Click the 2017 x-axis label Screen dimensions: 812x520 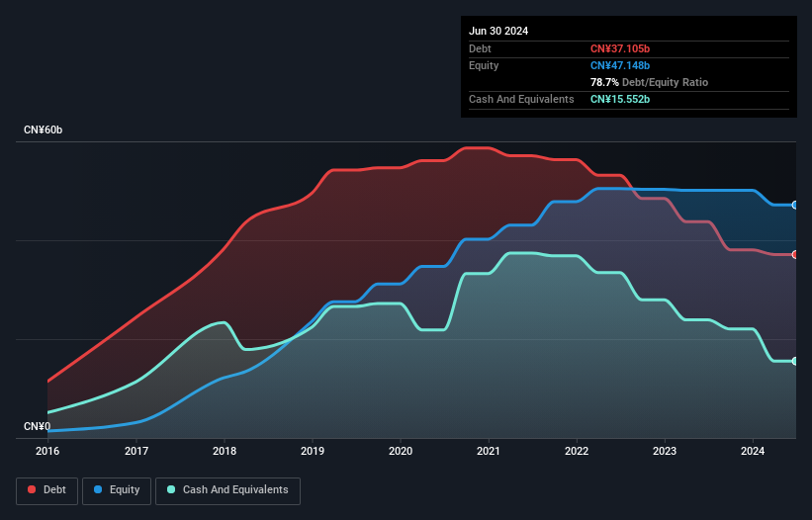coord(136,451)
